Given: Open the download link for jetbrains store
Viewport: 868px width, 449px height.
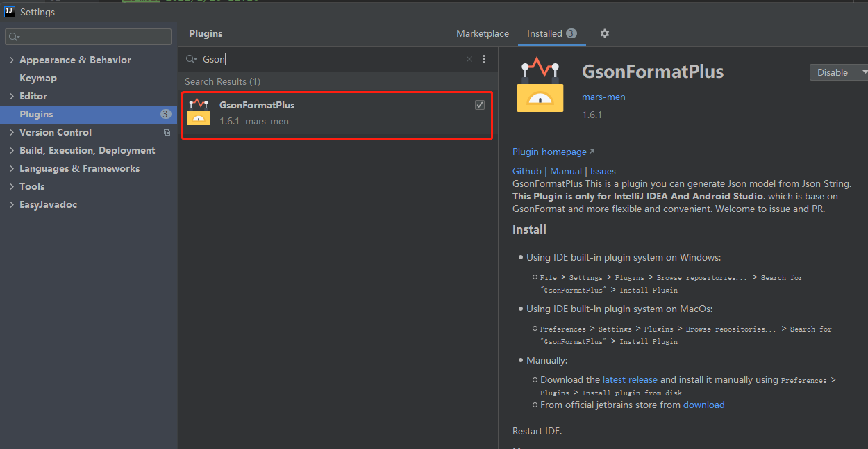Looking at the screenshot, I should [x=703, y=405].
